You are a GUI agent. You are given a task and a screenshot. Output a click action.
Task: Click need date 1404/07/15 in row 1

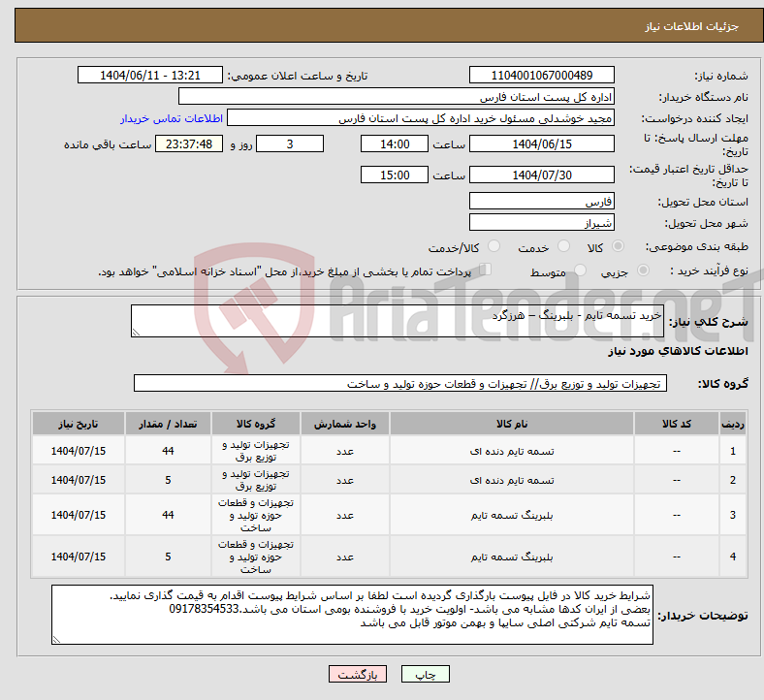pyautogui.click(x=79, y=451)
